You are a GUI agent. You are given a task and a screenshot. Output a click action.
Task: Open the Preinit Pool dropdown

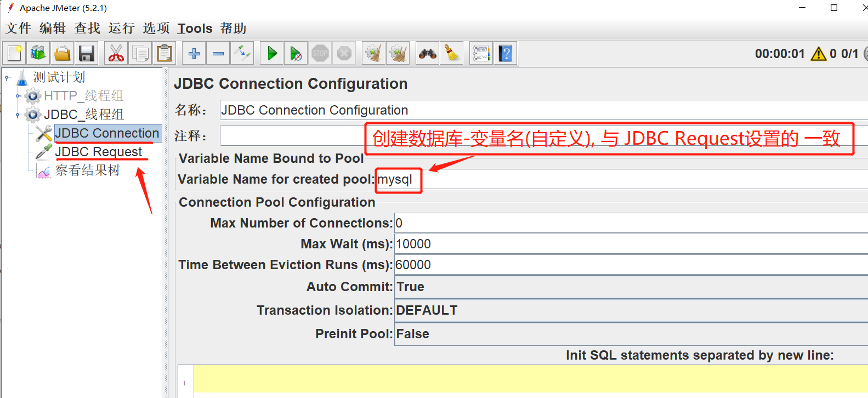pyautogui.click(x=631, y=334)
